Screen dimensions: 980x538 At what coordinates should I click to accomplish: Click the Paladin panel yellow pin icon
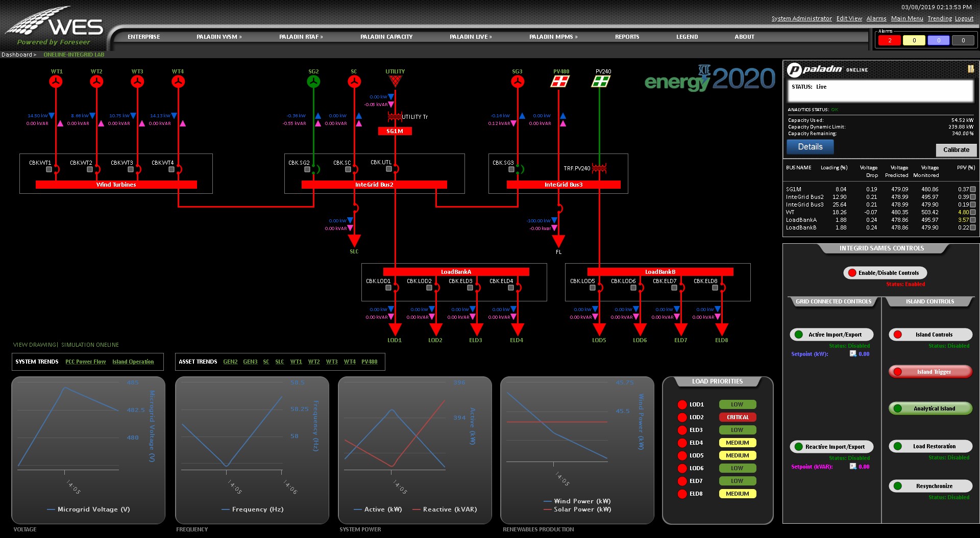click(x=971, y=69)
